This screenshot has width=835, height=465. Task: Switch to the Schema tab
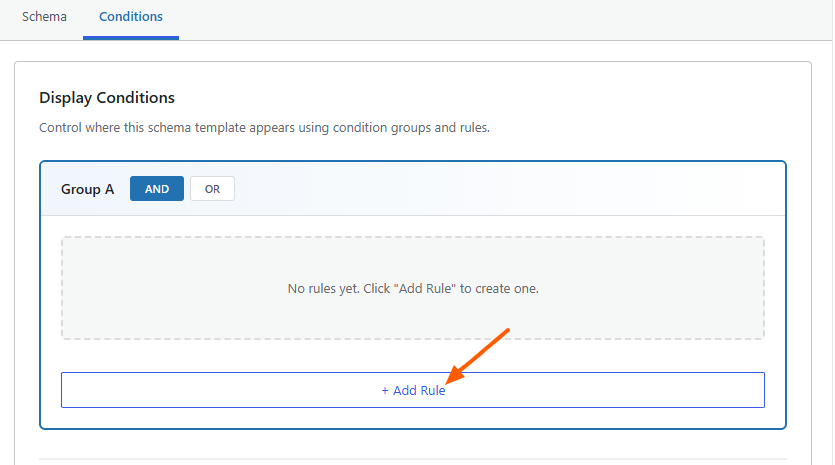(44, 17)
